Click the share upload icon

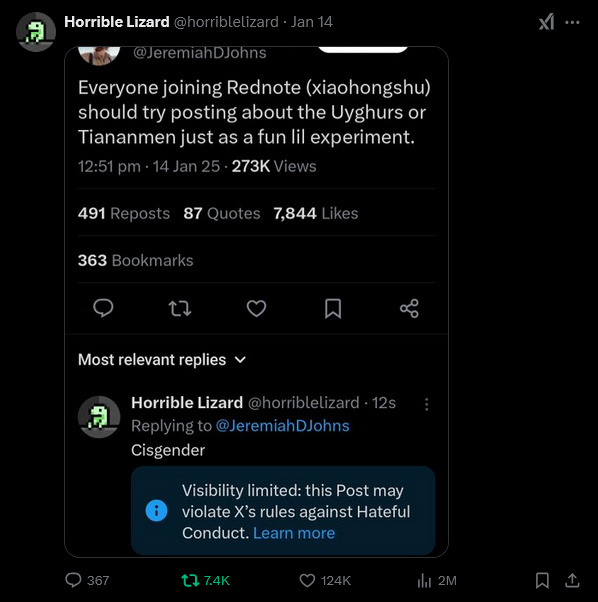pos(572,580)
